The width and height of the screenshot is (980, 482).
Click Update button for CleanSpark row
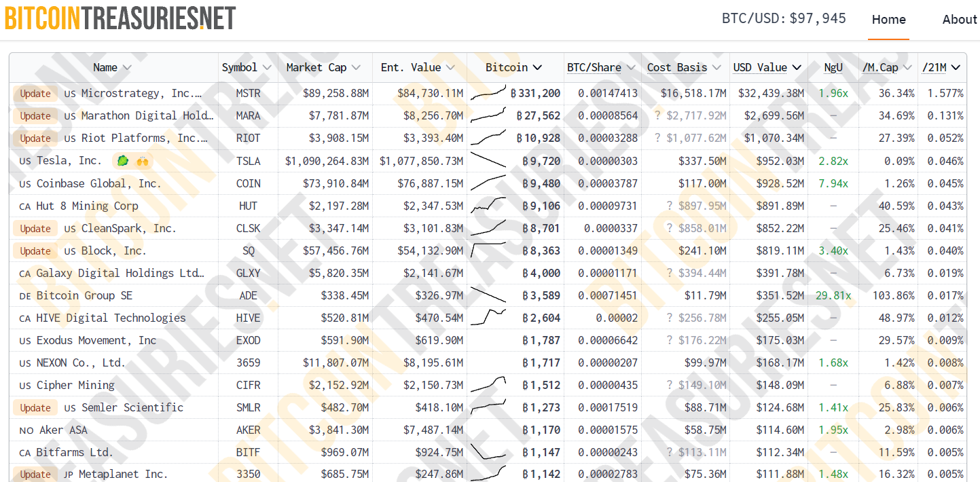tap(35, 229)
